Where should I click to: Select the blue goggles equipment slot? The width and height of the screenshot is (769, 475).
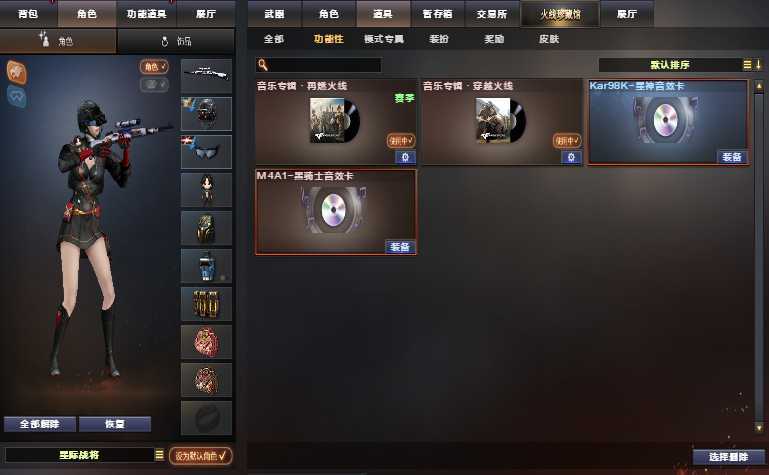point(206,152)
